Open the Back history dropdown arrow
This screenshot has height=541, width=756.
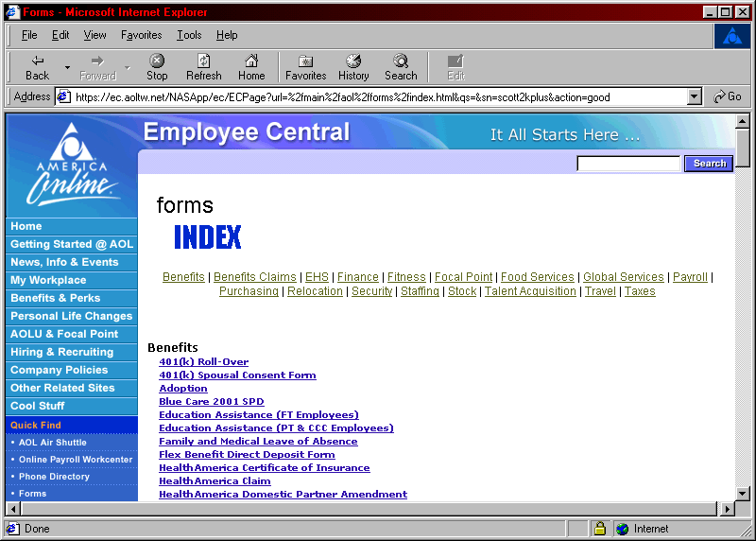(x=67, y=67)
